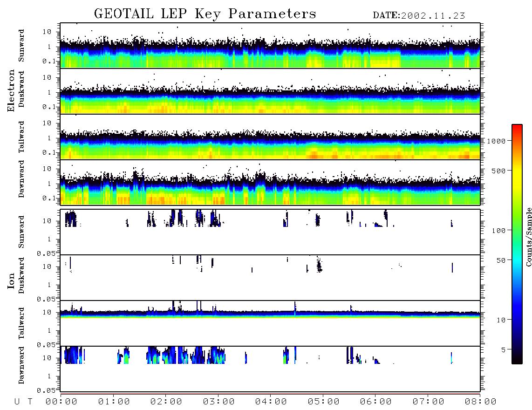The width and height of the screenshot is (532, 410).
Task: Click the 02:00 time tick label
Action: pyautogui.click(x=166, y=402)
